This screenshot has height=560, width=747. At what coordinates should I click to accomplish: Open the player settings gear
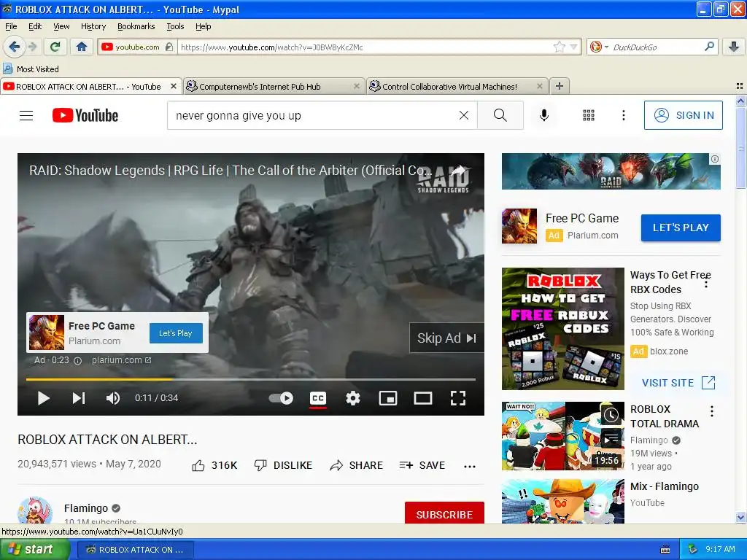point(352,398)
